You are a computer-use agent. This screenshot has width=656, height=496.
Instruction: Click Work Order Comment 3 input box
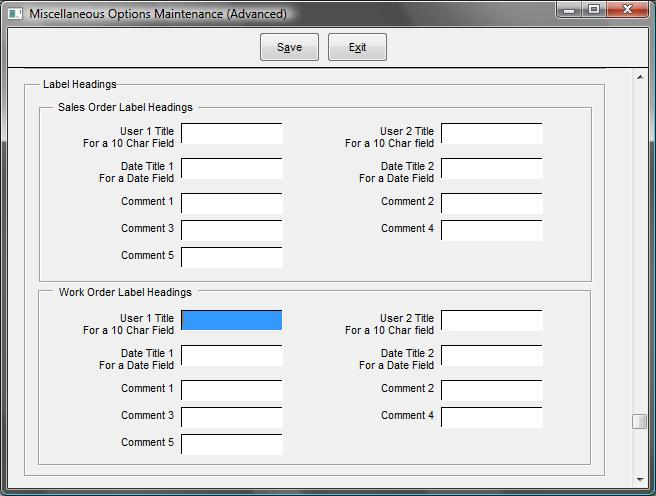point(232,417)
